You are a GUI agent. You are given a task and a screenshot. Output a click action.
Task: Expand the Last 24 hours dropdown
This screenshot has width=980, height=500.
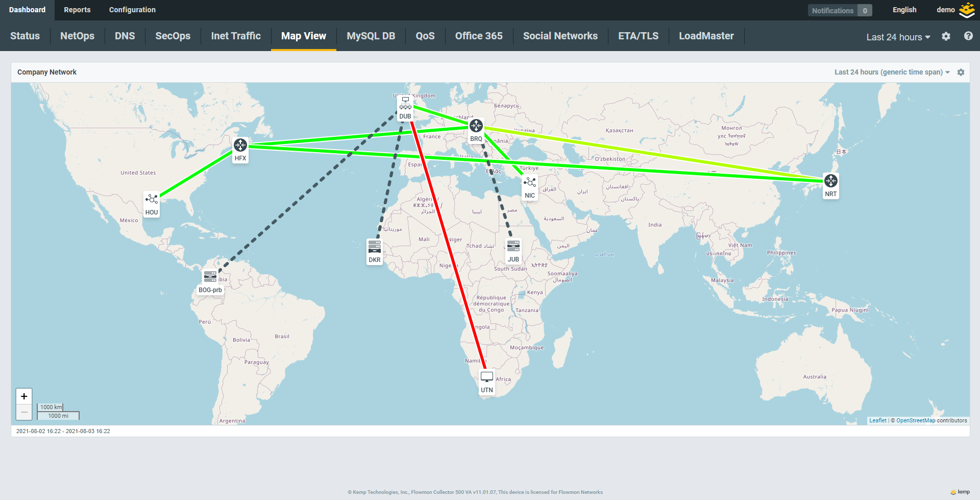point(898,37)
